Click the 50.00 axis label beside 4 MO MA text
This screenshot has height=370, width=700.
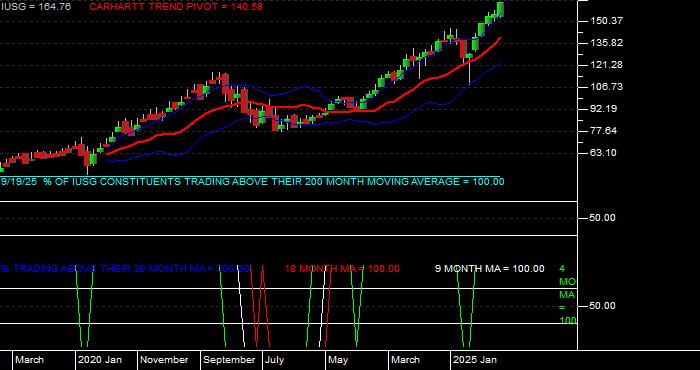603,306
